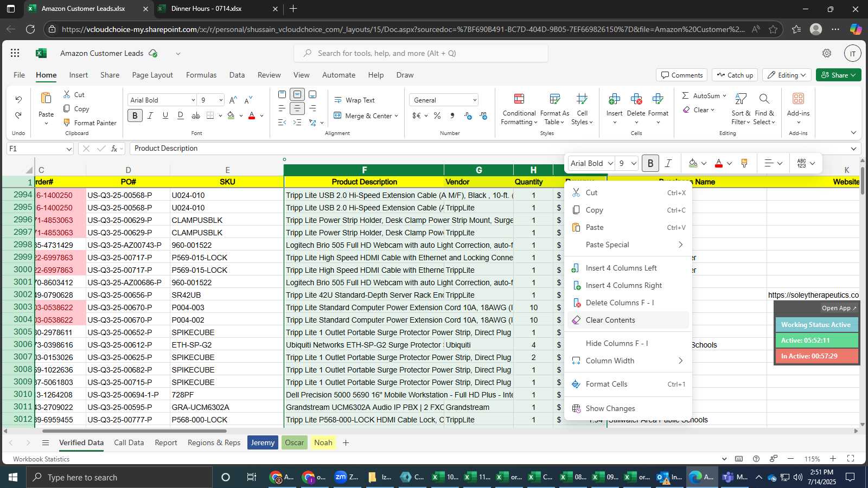Image resolution: width=868 pixels, height=488 pixels.
Task: Click the Delete cells icon
Action: coord(636,99)
